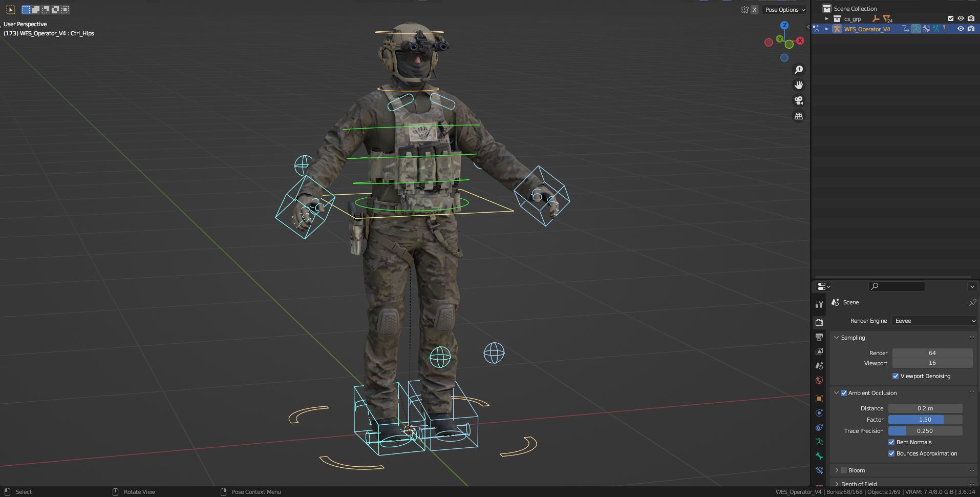Uncheck Bounces Approximation
The width and height of the screenshot is (980, 497).
pyautogui.click(x=891, y=453)
